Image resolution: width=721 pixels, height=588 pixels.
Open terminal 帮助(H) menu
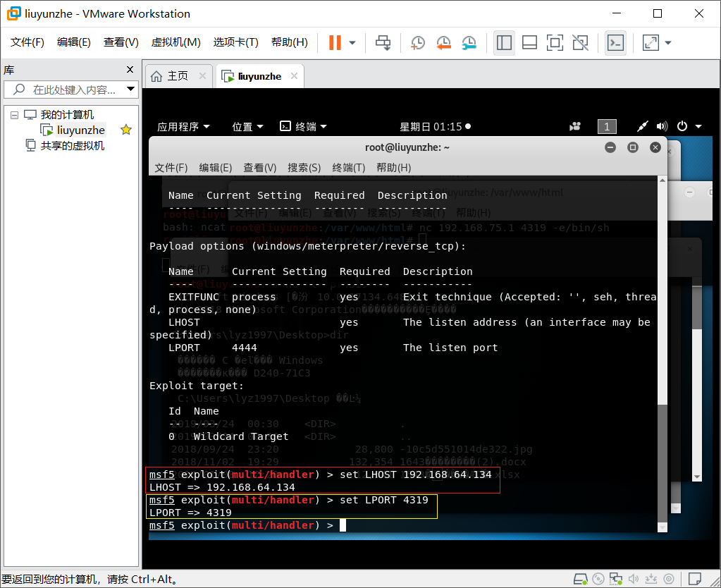tap(393, 168)
